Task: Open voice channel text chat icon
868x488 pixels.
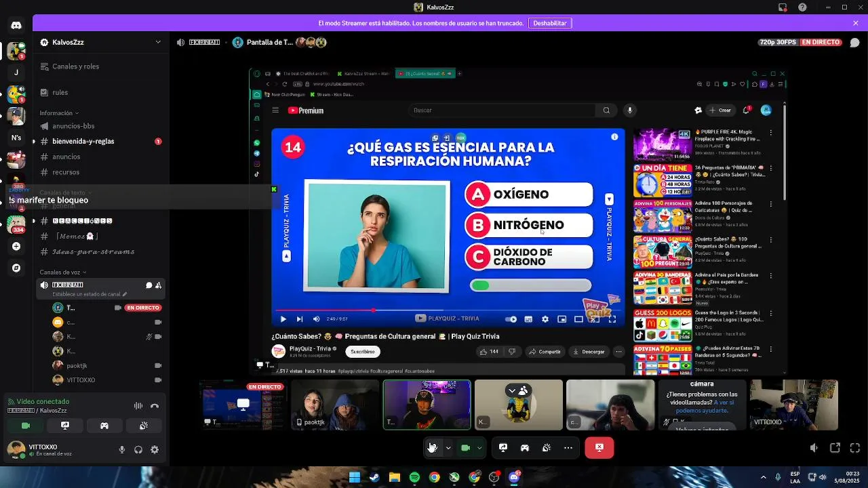Action: (x=149, y=285)
